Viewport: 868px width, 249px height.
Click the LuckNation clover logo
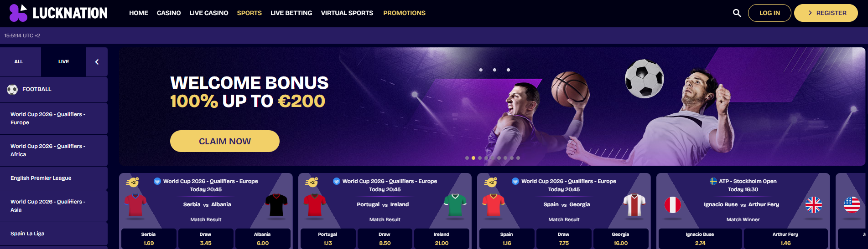point(18,13)
